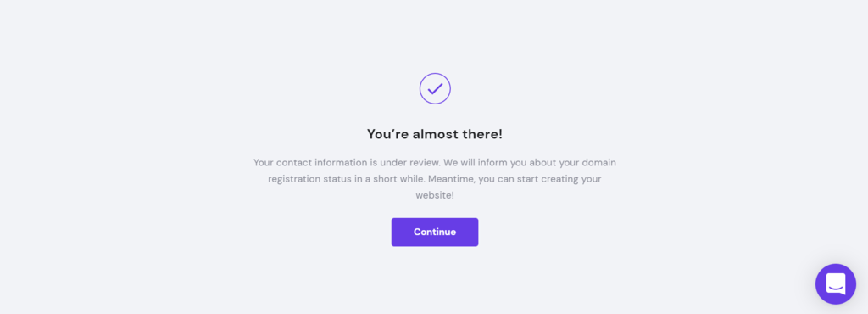Image resolution: width=868 pixels, height=314 pixels.
Task: Open the live chat support bubble
Action: pyautogui.click(x=835, y=283)
